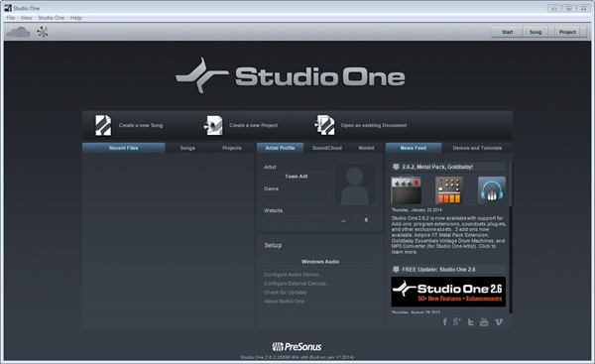
Task: Click the Create a new Project label
Action: point(253,125)
